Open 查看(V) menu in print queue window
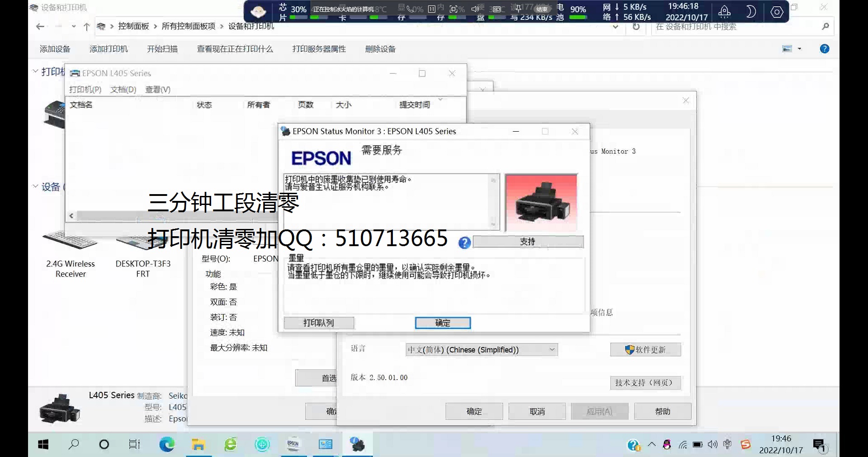 click(158, 90)
